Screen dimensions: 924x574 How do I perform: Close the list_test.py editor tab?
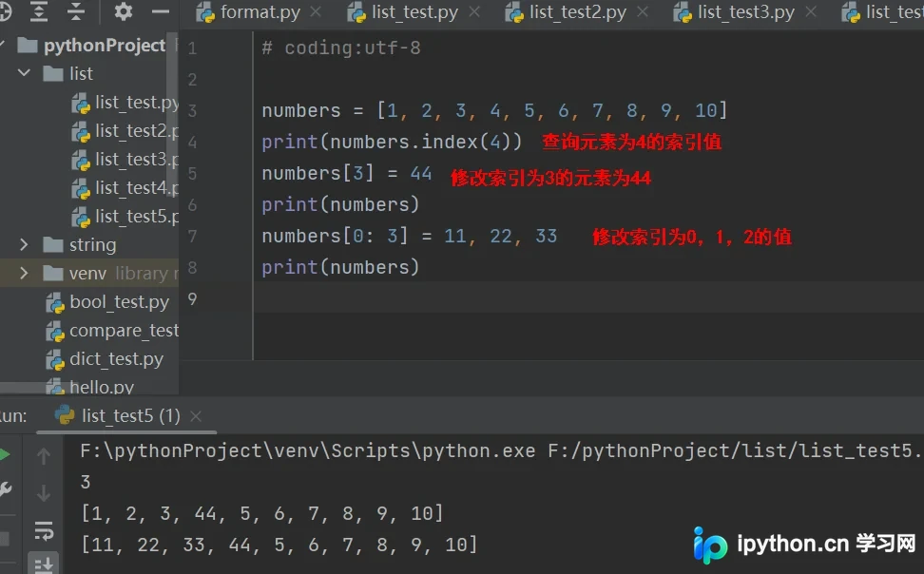point(474,11)
